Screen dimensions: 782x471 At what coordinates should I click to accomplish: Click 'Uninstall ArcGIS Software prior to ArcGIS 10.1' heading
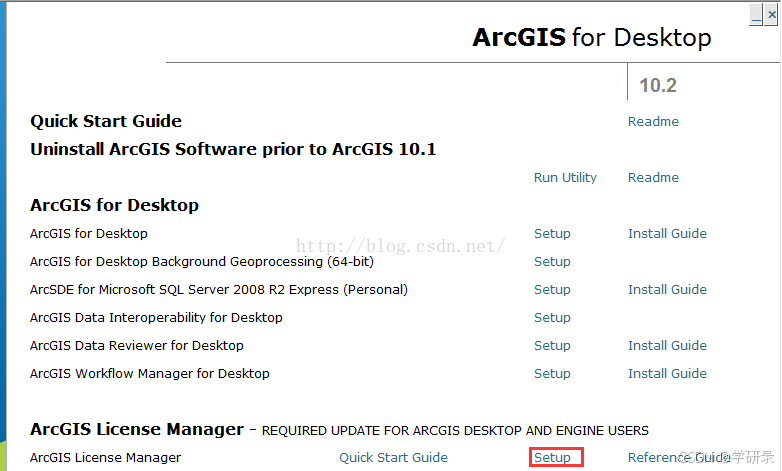233,149
